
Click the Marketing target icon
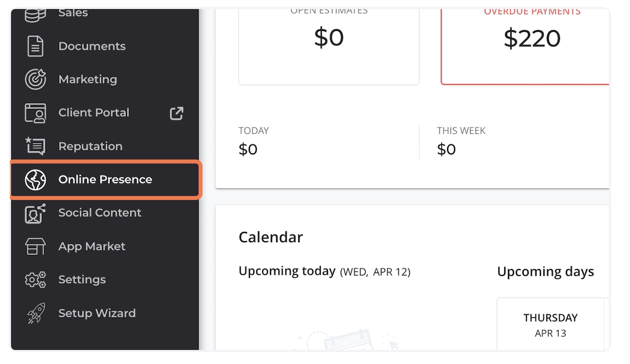[x=35, y=79]
